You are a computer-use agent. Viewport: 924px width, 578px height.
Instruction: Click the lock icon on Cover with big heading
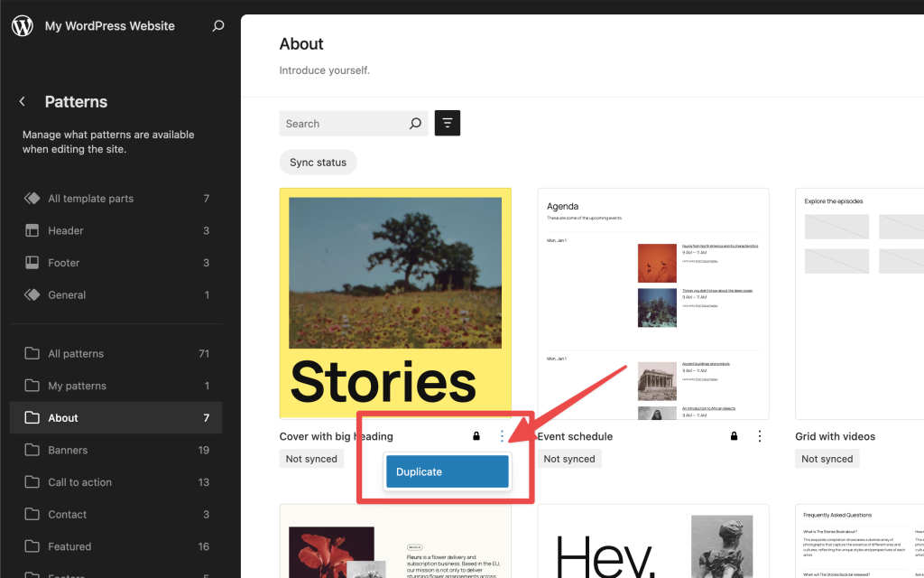476,435
